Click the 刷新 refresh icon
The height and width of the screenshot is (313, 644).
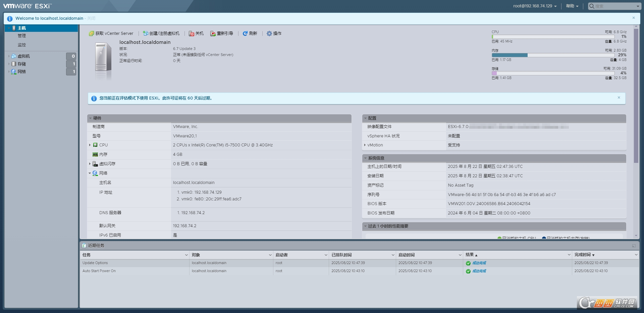click(x=245, y=33)
